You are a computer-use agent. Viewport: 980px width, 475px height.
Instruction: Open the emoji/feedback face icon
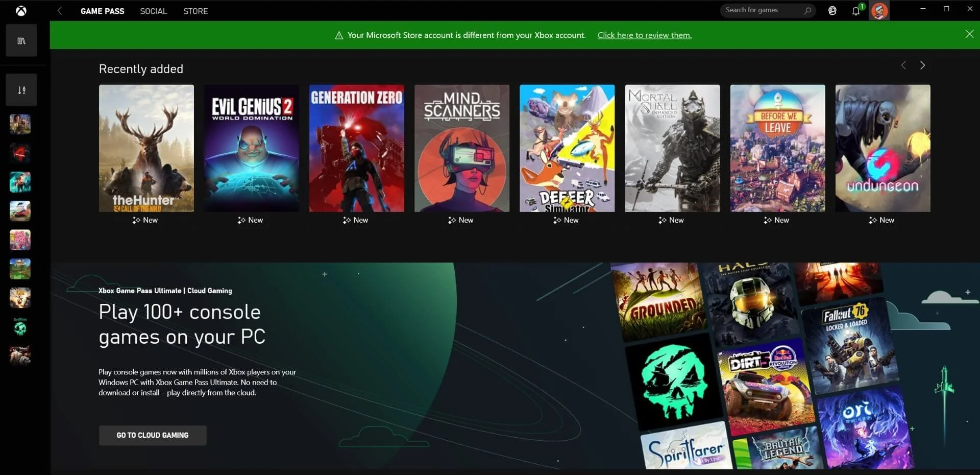pyautogui.click(x=832, y=11)
